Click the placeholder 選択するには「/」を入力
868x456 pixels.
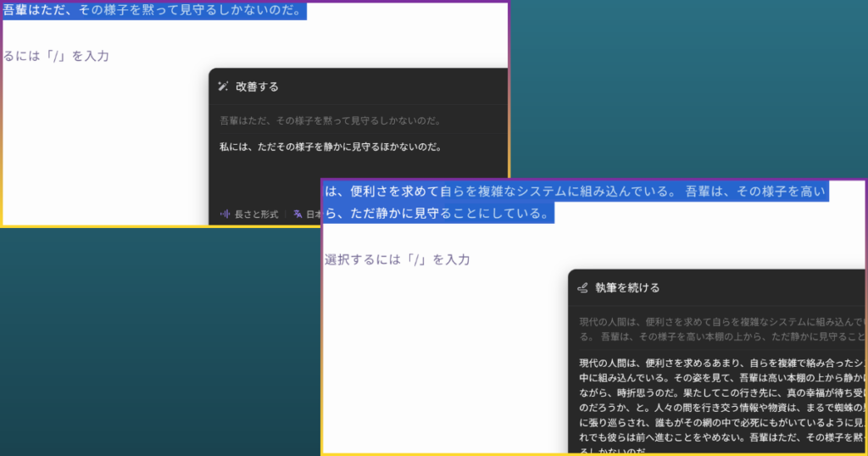[397, 259]
